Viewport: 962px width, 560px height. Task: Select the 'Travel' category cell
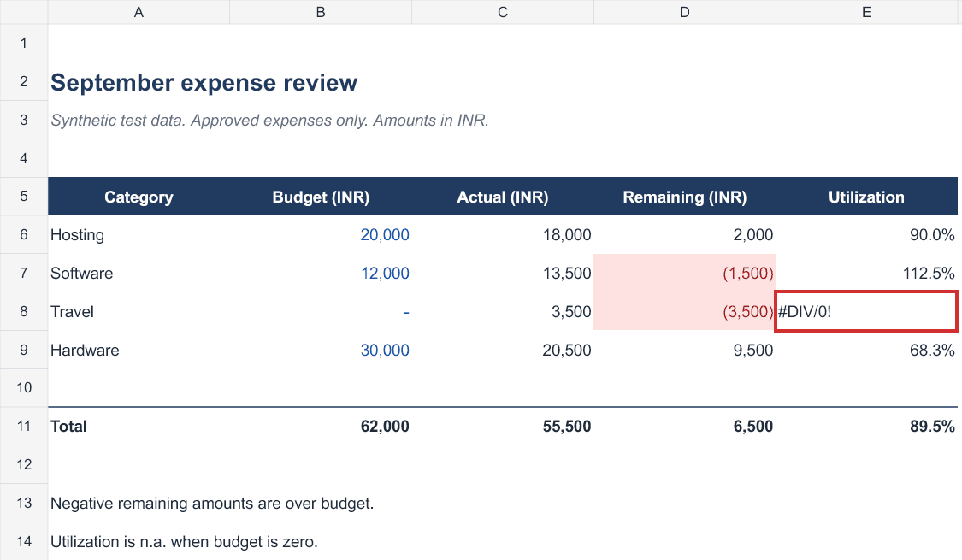coord(139,311)
